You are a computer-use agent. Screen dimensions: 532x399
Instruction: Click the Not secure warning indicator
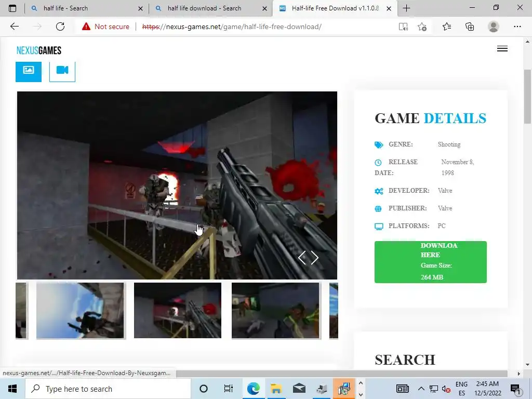[105, 26]
